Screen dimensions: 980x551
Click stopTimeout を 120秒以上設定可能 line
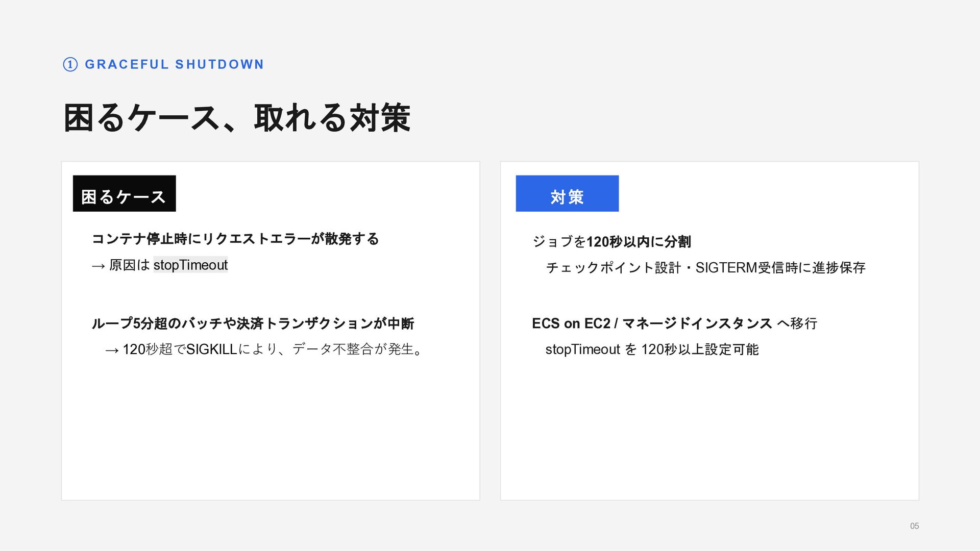tap(652, 349)
